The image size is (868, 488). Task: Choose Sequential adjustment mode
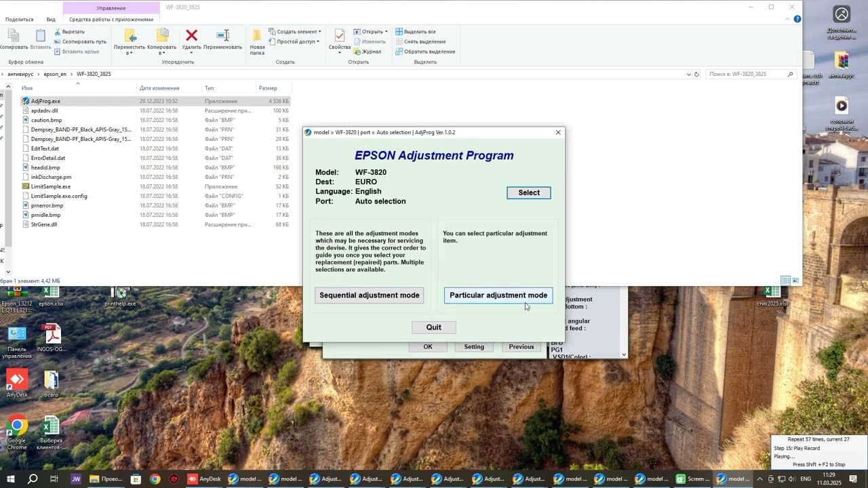(370, 295)
